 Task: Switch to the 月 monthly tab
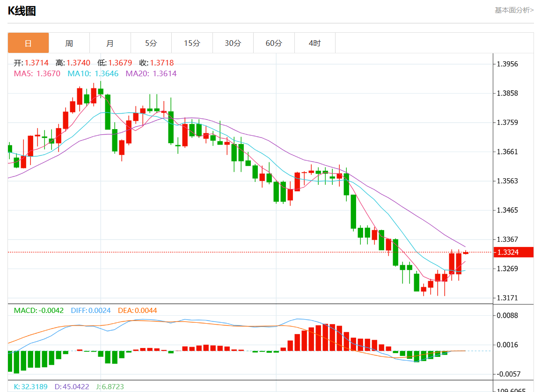pyautogui.click(x=110, y=43)
